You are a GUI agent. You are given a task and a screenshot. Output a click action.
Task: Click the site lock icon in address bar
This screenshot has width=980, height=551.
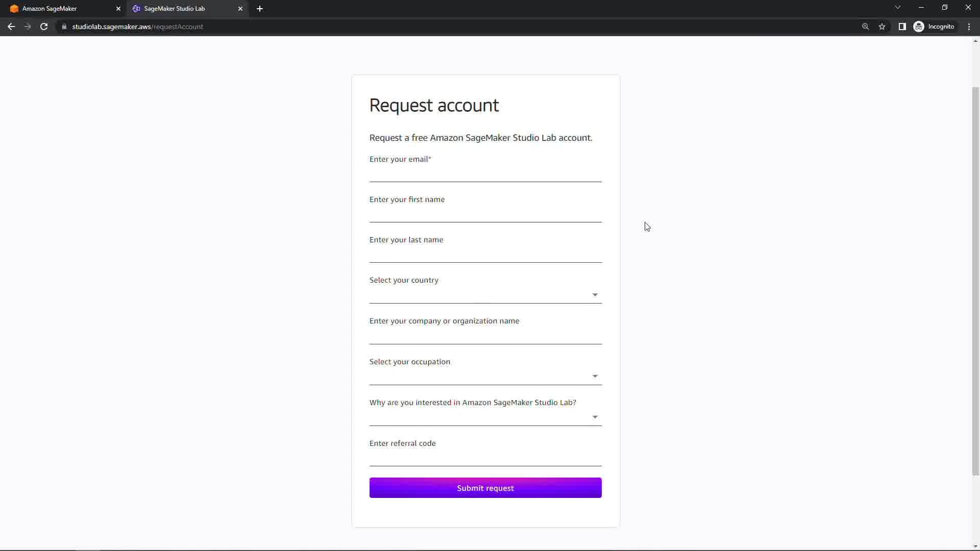pyautogui.click(x=64, y=27)
